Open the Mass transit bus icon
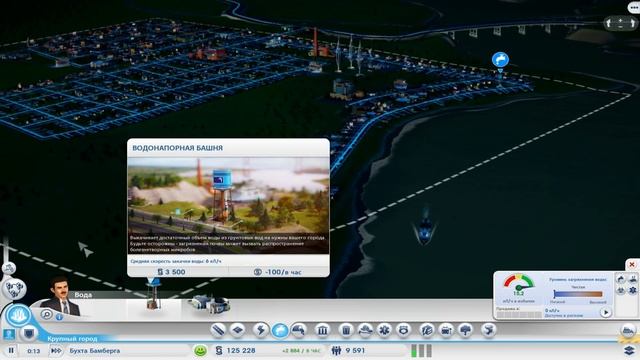Screen dimensions: 640x360 tap(446, 330)
